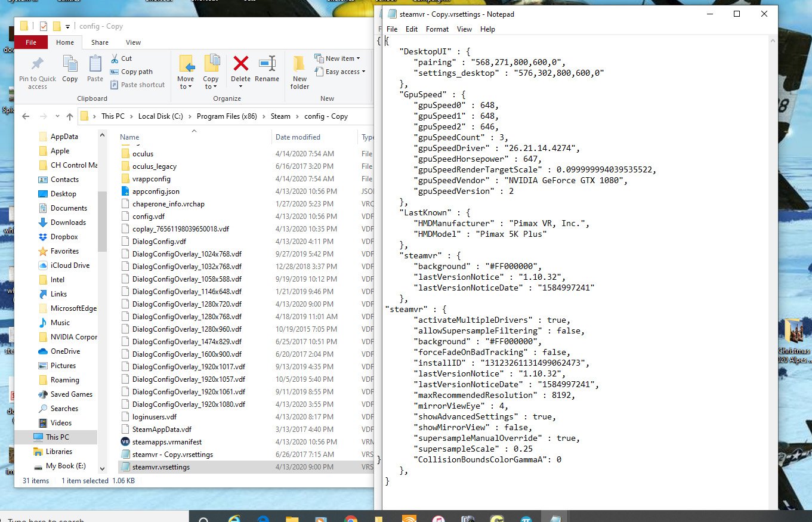Viewport: 812px width, 522px height.
Task: Click the Copy icon in Clipboard group
Action: pyautogui.click(x=70, y=64)
